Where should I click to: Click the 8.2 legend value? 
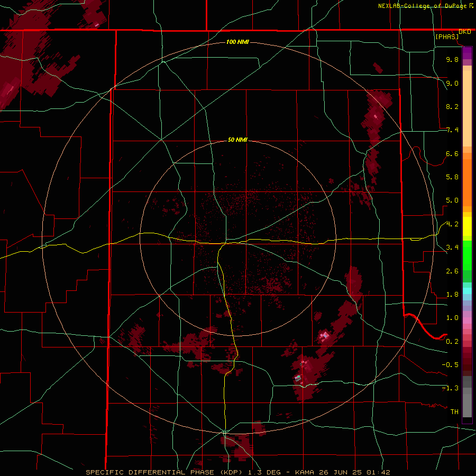click(x=452, y=106)
